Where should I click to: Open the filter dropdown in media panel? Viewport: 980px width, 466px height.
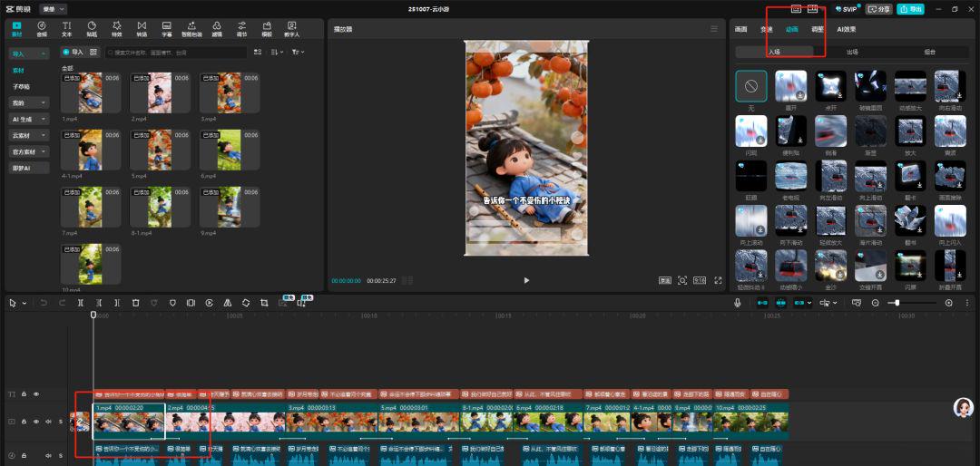point(299,53)
